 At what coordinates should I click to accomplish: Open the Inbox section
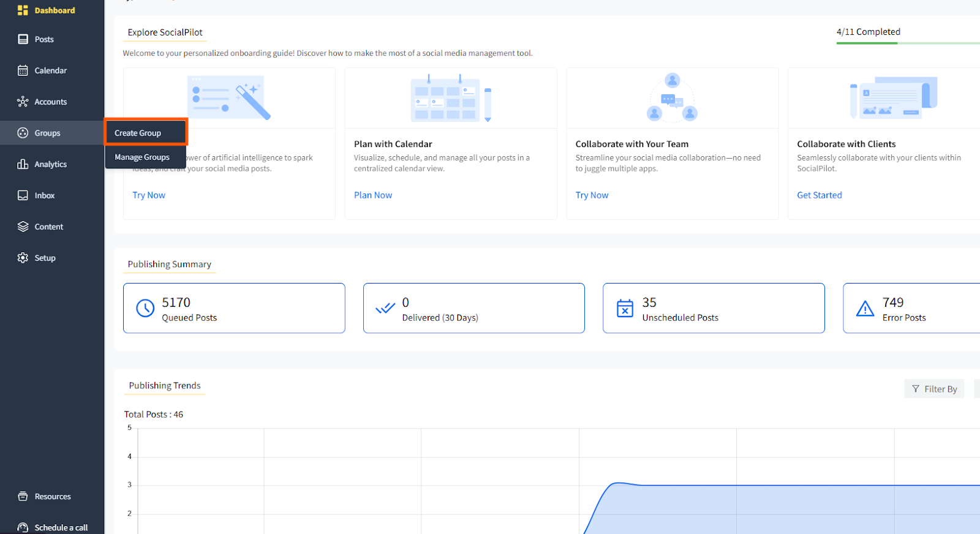[52, 195]
